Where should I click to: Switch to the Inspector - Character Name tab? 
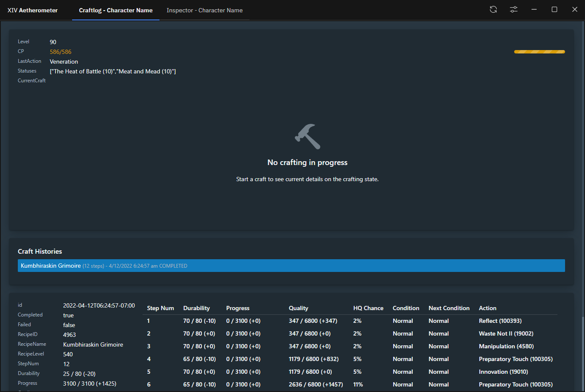204,10
